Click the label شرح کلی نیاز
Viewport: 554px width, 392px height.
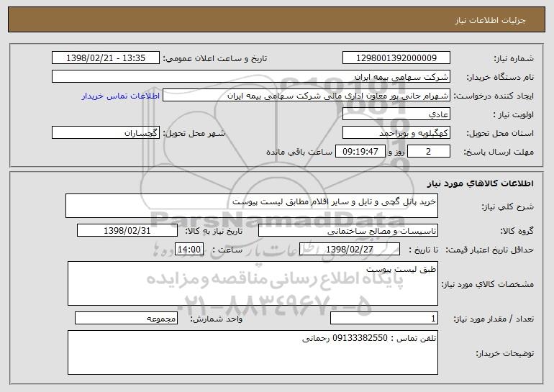coord(508,206)
